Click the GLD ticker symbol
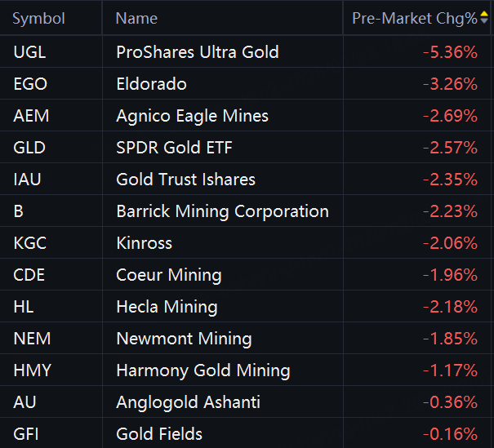The width and height of the screenshot is (494, 448). click(x=30, y=148)
